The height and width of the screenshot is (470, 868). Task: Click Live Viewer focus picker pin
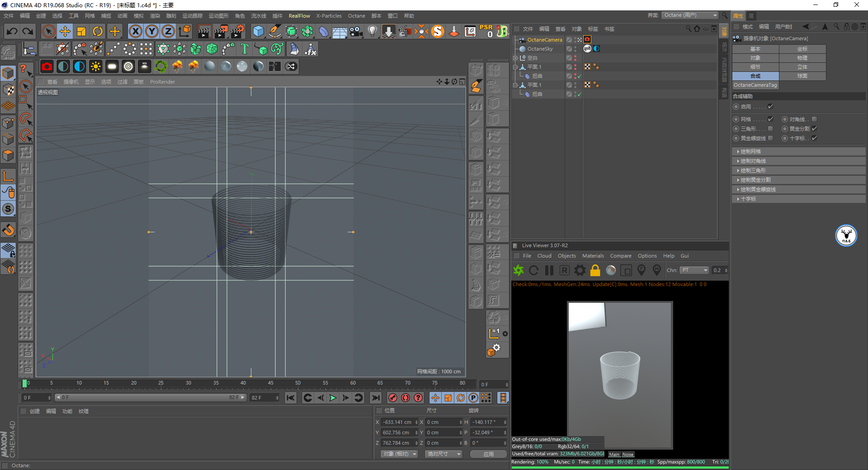(x=642, y=270)
